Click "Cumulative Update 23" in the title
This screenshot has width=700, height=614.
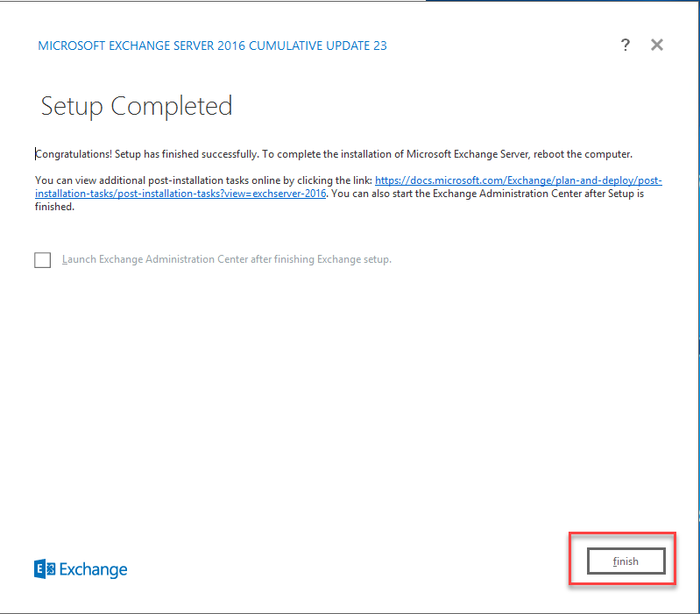coord(318,46)
